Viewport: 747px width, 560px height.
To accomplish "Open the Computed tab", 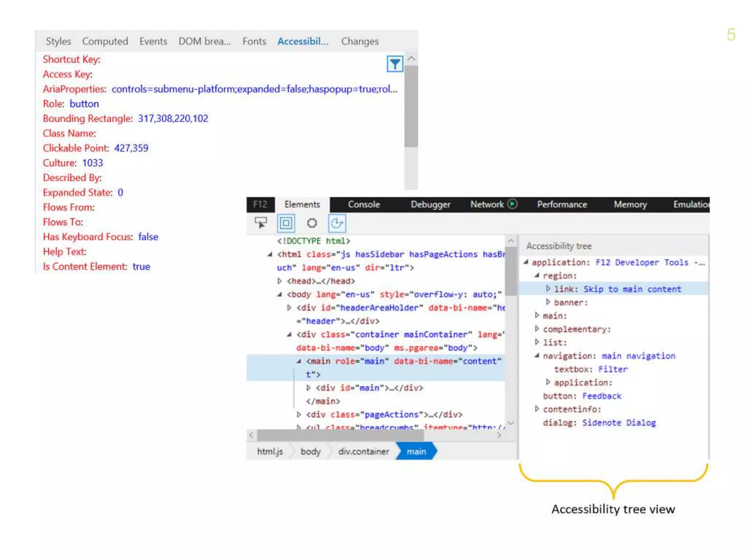I will click(x=105, y=41).
